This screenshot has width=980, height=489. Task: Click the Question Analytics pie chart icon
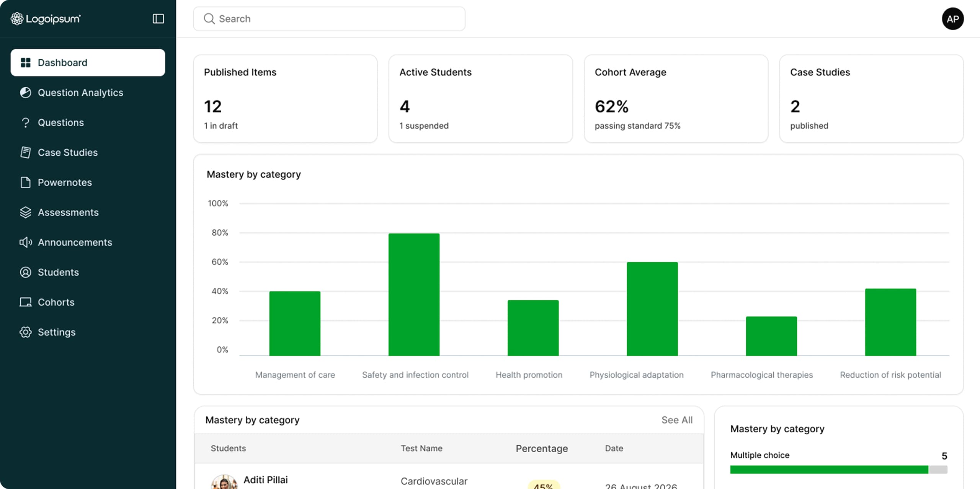[26, 93]
